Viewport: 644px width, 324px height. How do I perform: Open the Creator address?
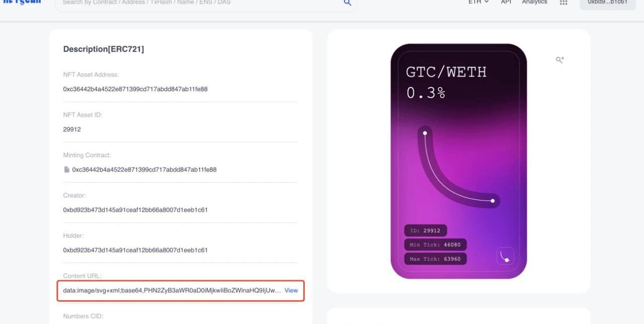click(x=135, y=210)
